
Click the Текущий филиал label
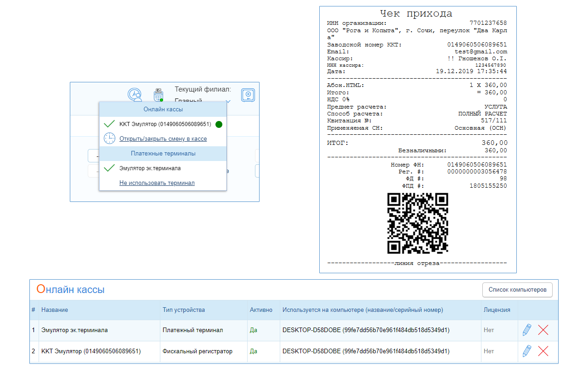coord(203,89)
